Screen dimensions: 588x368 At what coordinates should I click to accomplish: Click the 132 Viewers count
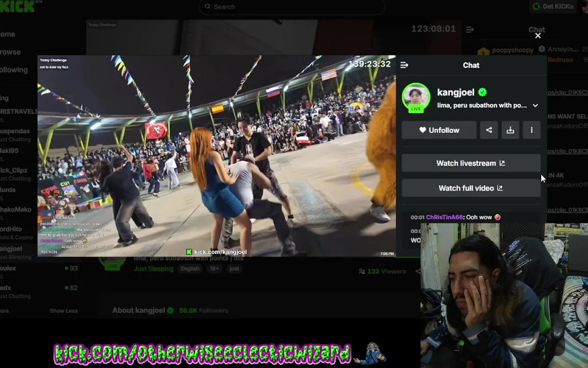tap(382, 271)
